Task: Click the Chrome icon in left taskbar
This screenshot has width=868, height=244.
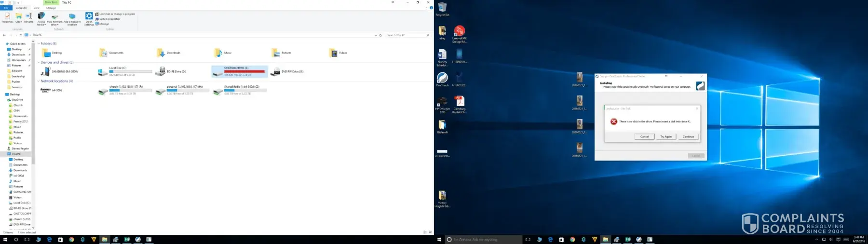Action: click(71, 239)
